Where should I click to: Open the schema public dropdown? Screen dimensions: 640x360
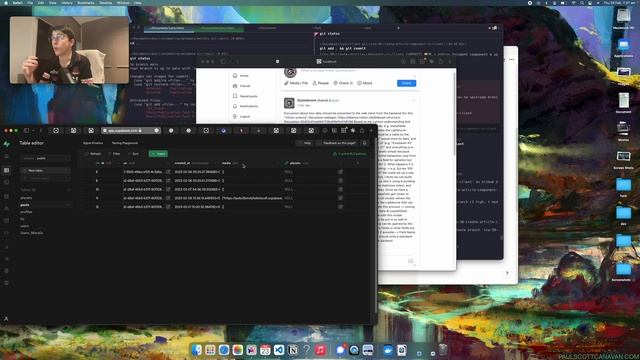click(45, 158)
